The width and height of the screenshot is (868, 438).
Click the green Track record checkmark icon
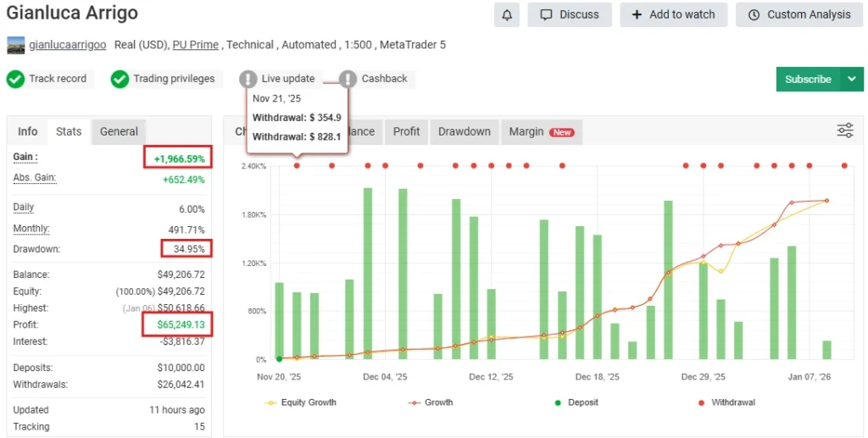pyautogui.click(x=15, y=79)
